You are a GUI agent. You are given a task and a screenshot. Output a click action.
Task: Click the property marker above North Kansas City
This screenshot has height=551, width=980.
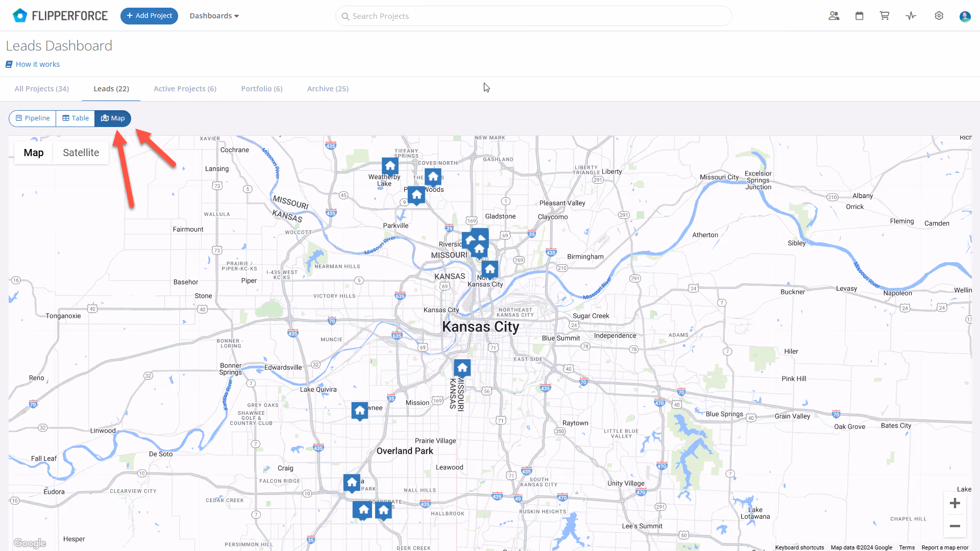click(490, 269)
